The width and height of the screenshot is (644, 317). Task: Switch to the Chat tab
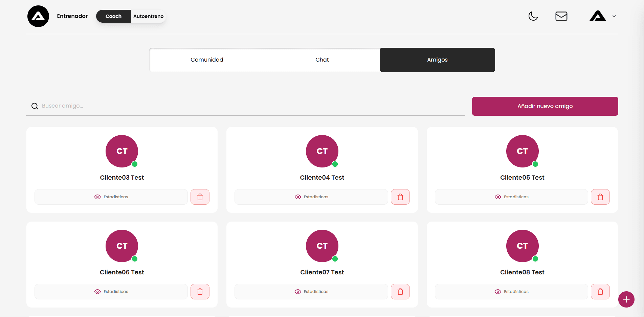tap(322, 60)
